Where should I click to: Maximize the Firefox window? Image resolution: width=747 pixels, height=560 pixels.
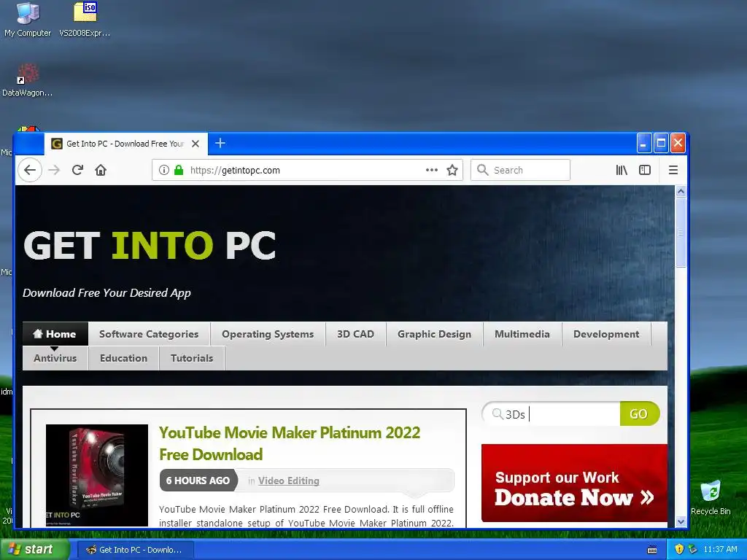(x=661, y=143)
